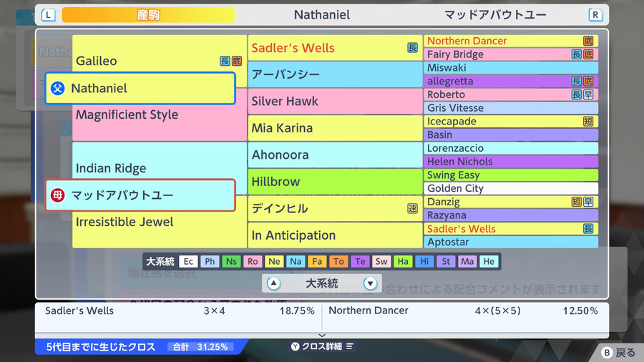Click the 長 badge on Galileo
Image resolution: width=644 pixels, height=362 pixels.
(x=225, y=61)
